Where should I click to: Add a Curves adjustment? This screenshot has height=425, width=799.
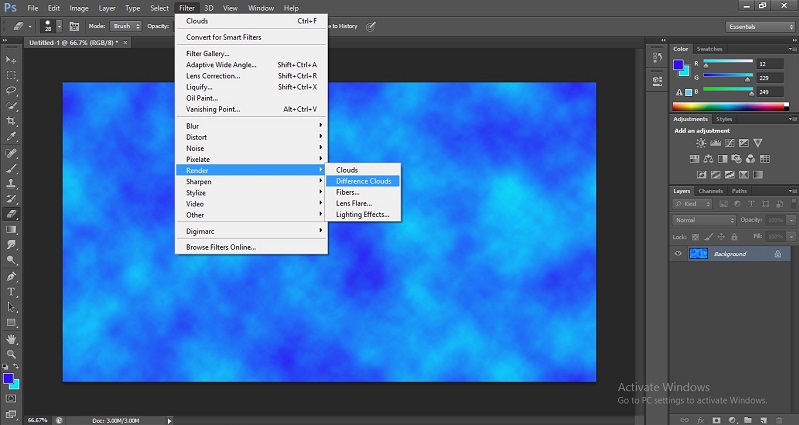point(730,143)
